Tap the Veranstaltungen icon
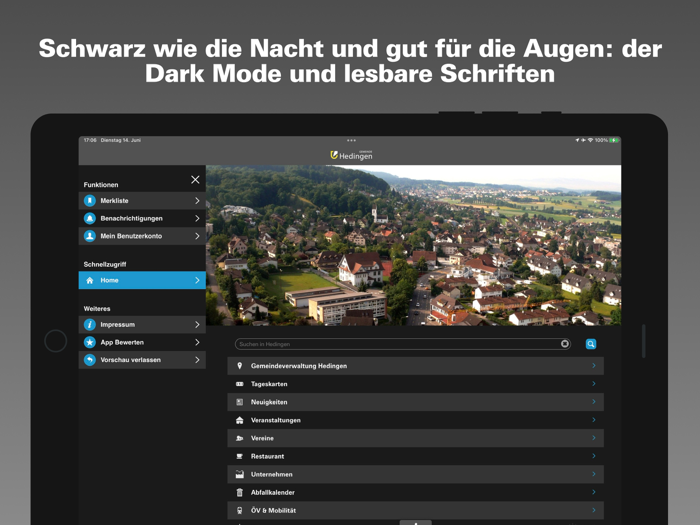Image resolution: width=700 pixels, height=525 pixels. pyautogui.click(x=240, y=420)
